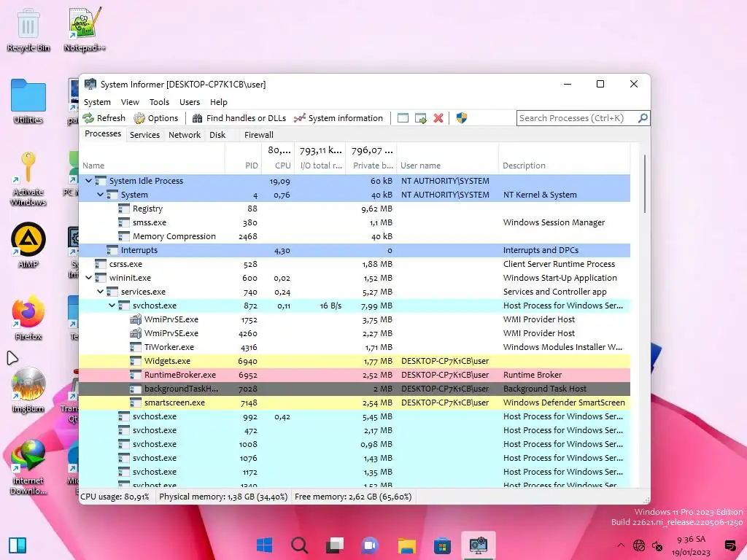The height and width of the screenshot is (560, 747).
Task: Collapse the wininit.exe tree node
Action: tap(88, 278)
